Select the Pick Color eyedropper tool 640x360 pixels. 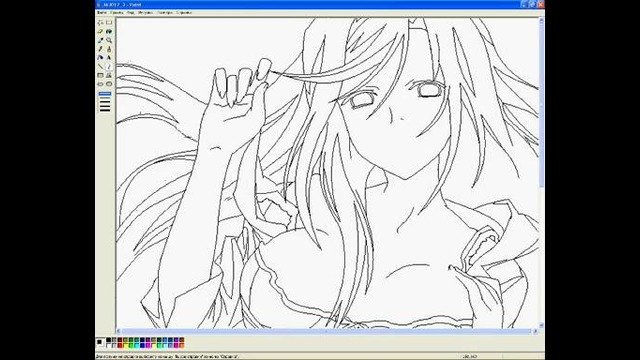pyautogui.click(x=100, y=40)
